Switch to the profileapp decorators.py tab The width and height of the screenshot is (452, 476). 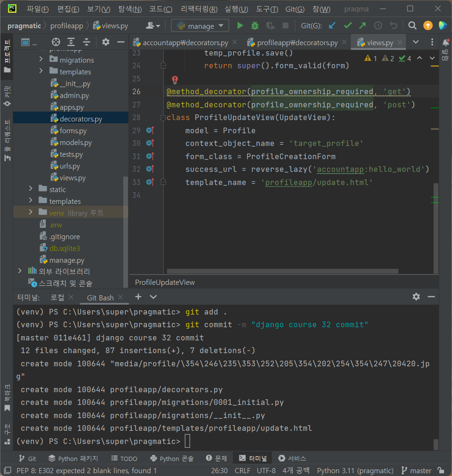tap(297, 42)
